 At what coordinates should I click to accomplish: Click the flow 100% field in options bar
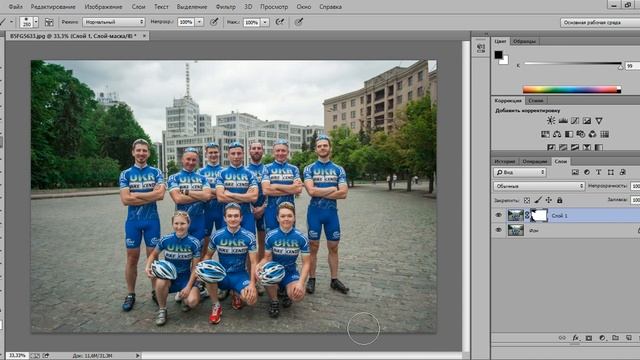point(252,22)
